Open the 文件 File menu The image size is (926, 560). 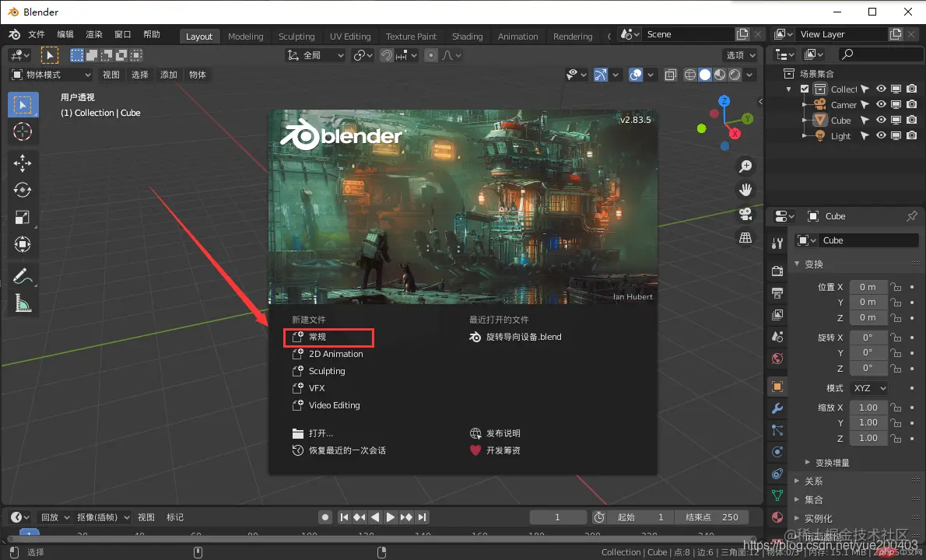[x=37, y=35]
